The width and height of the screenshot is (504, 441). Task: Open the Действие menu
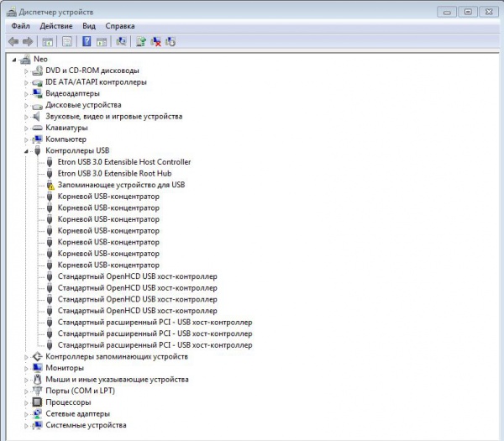click(x=56, y=26)
